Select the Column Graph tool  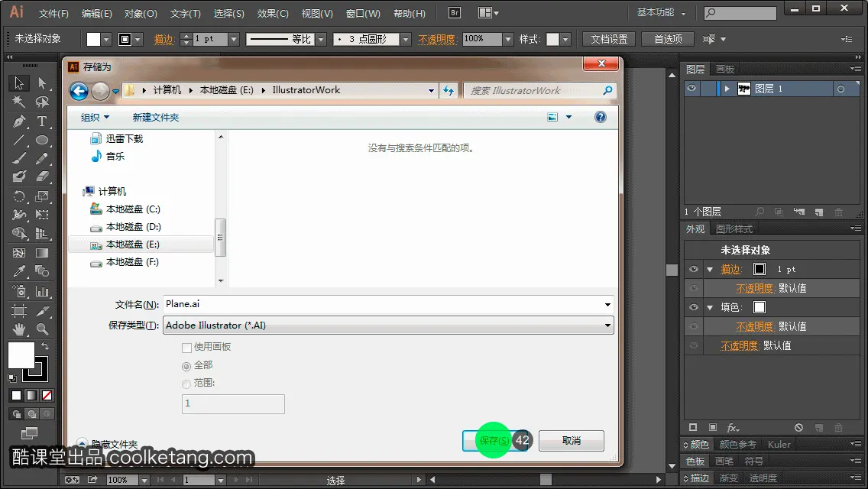pos(42,291)
